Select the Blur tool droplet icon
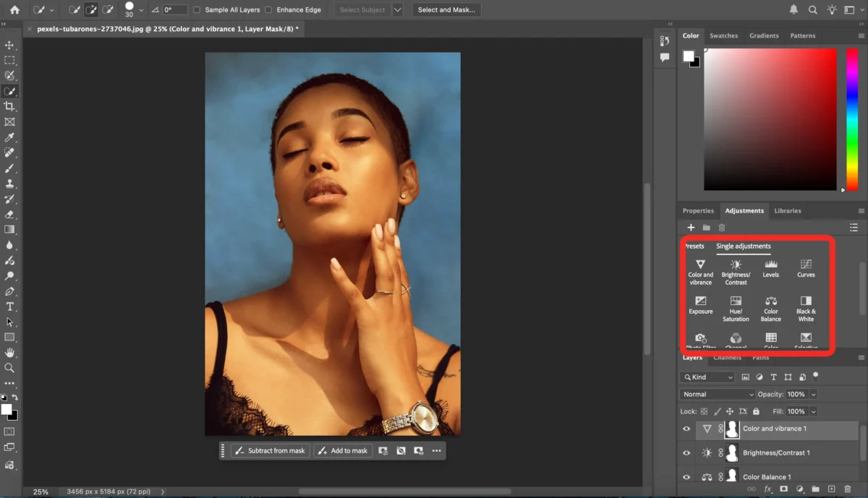Screen dimensions: 868x498 10,245
